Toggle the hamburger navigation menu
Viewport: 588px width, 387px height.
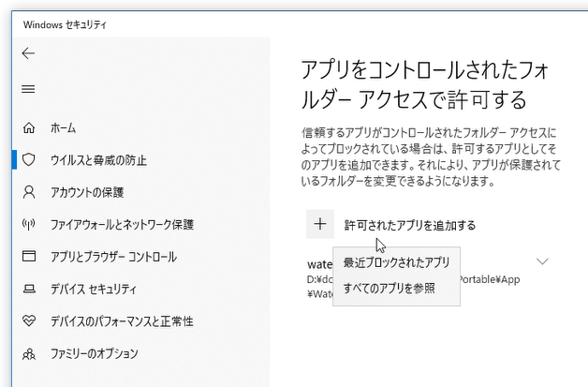(x=28, y=89)
